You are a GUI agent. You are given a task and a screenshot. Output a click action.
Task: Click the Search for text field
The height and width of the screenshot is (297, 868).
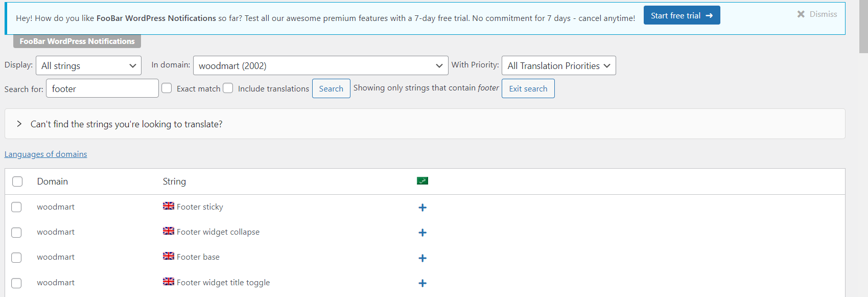(102, 88)
